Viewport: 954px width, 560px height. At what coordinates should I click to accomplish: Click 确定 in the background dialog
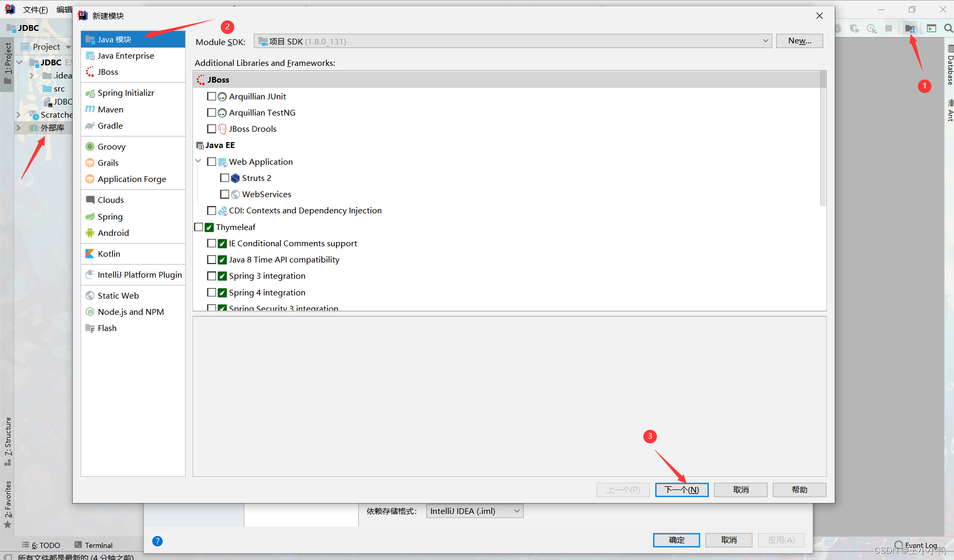click(676, 540)
